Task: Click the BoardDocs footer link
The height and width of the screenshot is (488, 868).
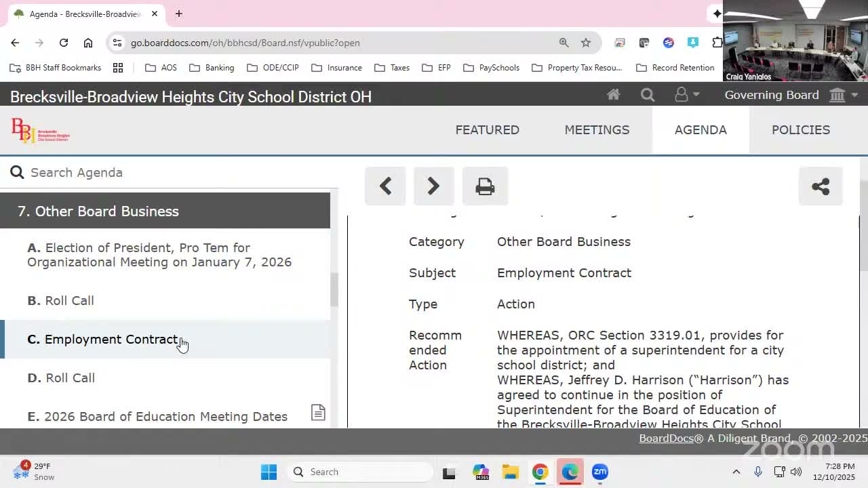Action: coord(665,439)
